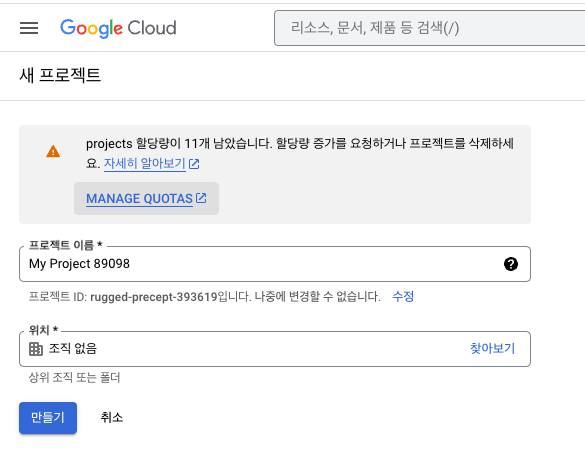Viewport: 585px width, 470px height.
Task: Click the 상위 조직 또는 폴더 hint
Action: click(74, 377)
